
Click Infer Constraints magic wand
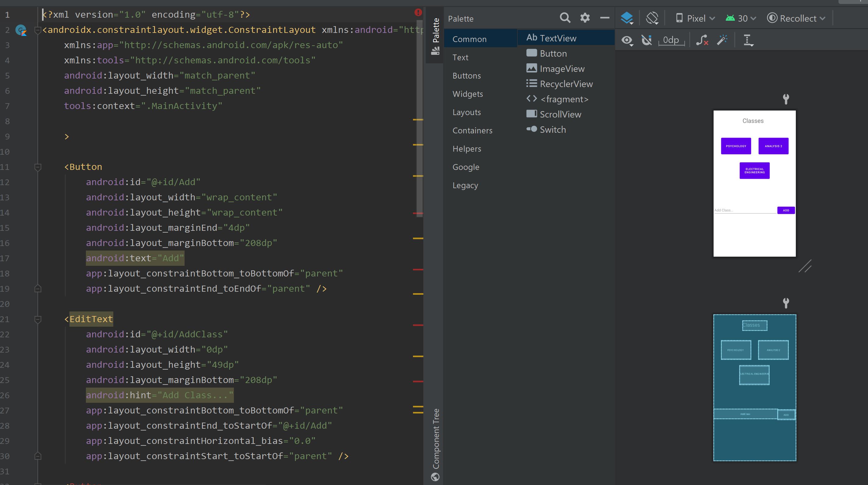(722, 40)
